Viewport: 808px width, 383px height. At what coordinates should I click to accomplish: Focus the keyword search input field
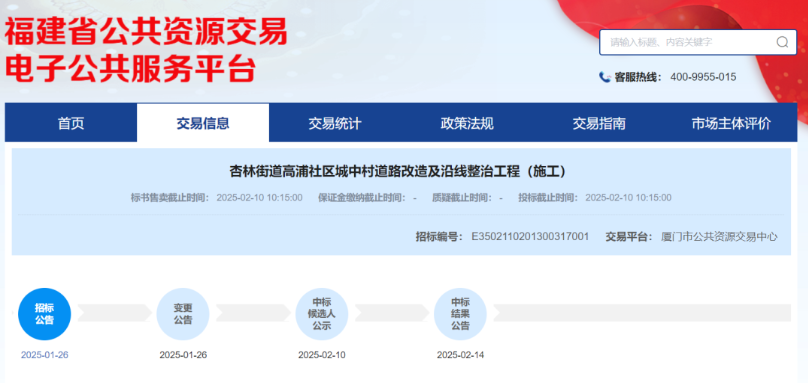(x=698, y=42)
